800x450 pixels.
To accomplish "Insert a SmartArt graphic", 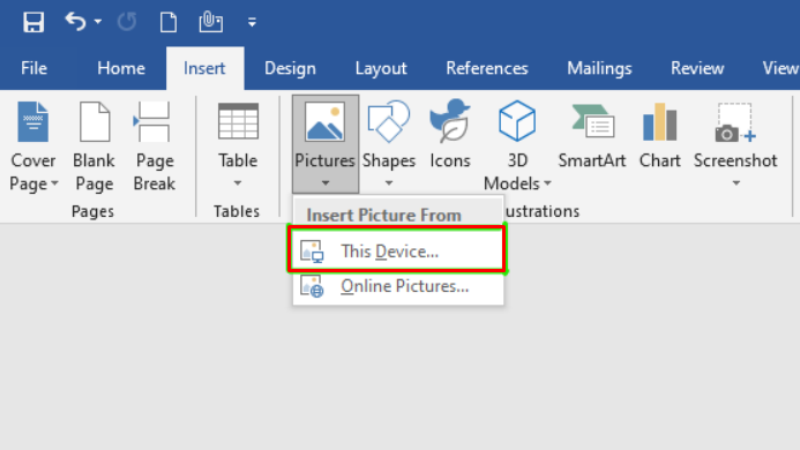I will [592, 135].
